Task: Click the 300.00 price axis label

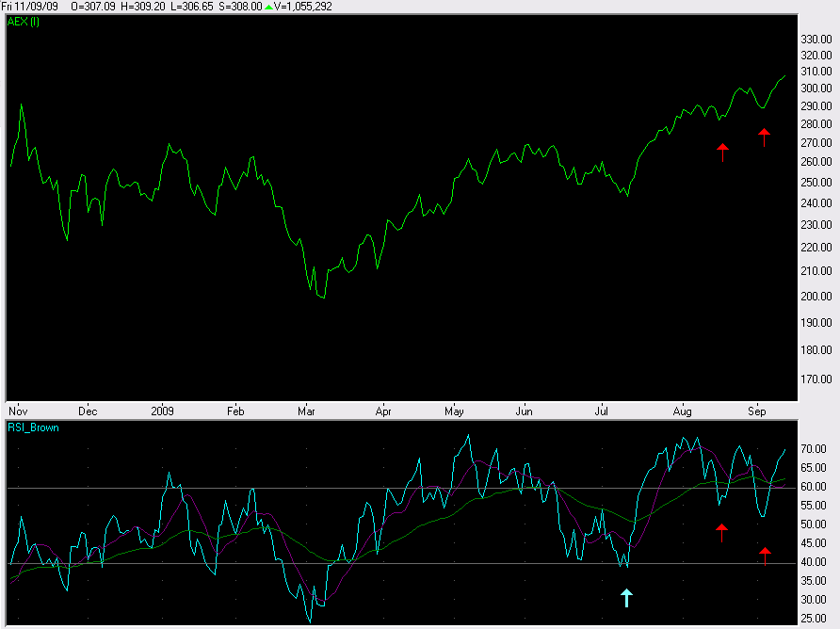Action: click(x=815, y=89)
